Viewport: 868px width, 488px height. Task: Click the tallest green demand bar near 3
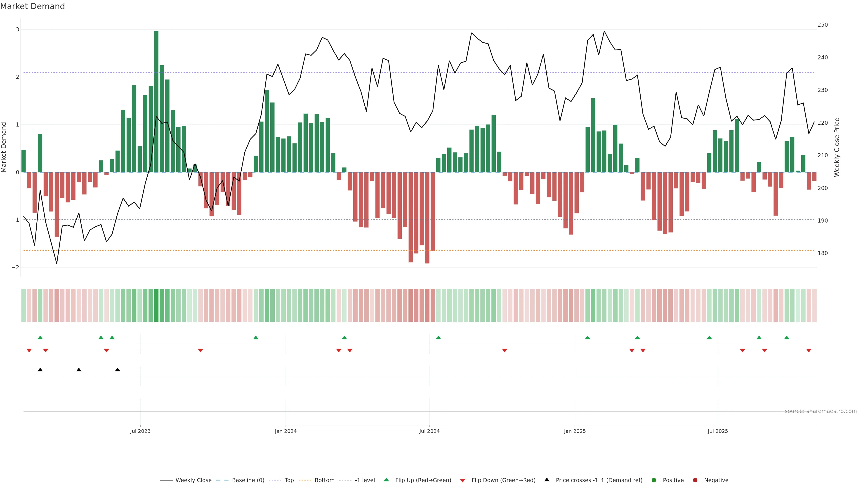coord(156,101)
